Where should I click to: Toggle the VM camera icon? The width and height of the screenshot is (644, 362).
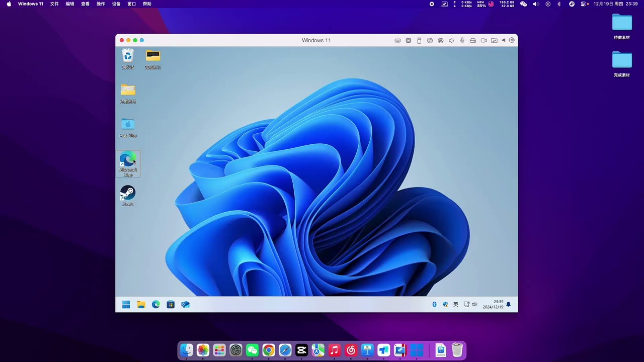tap(484, 40)
